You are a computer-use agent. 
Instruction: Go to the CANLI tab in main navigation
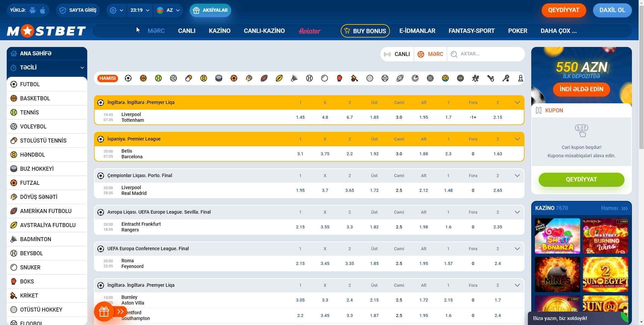187,31
